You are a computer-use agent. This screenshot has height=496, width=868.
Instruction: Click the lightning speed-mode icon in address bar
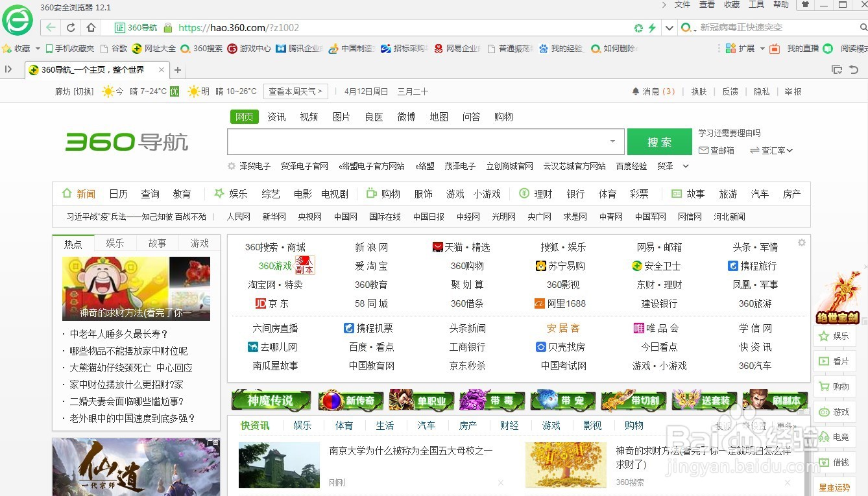(652, 28)
